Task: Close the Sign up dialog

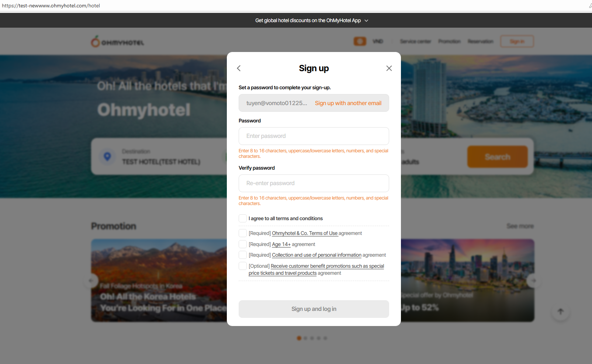Action: point(389,68)
